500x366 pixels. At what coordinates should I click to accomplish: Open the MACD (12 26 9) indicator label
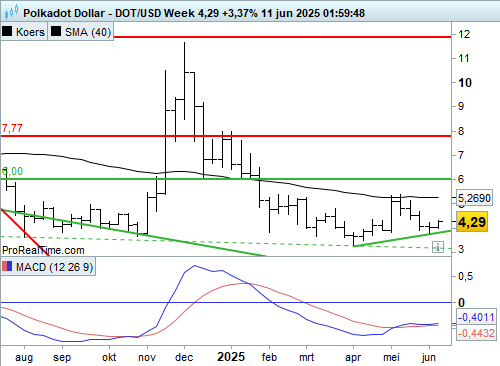55,267
